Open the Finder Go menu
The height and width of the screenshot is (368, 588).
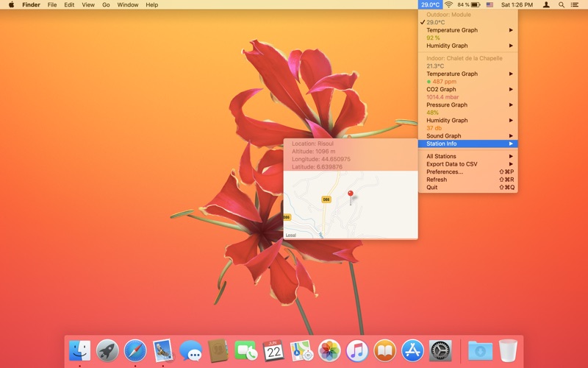(106, 4)
